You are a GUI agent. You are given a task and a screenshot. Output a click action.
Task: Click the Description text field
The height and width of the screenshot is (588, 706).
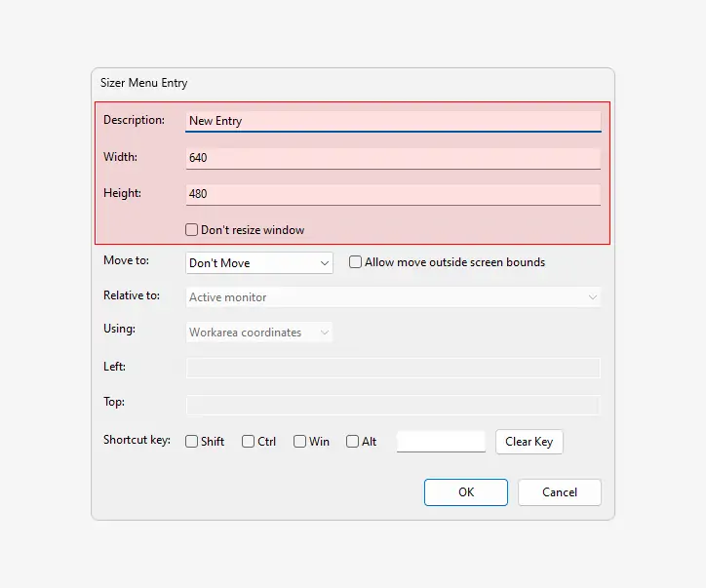coord(392,121)
